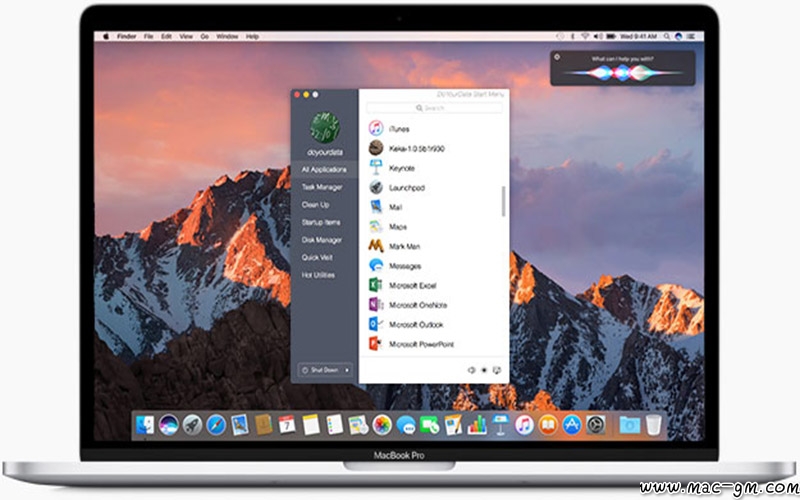Open the Apple menu
The width and height of the screenshot is (800, 500).
click(x=106, y=36)
